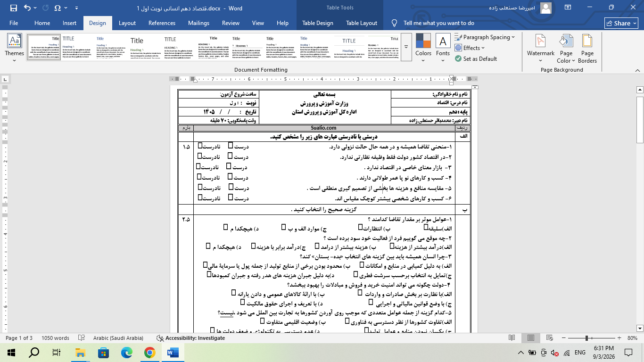Open the Colors theme palette
This screenshot has width=644, height=362.
tap(423, 48)
